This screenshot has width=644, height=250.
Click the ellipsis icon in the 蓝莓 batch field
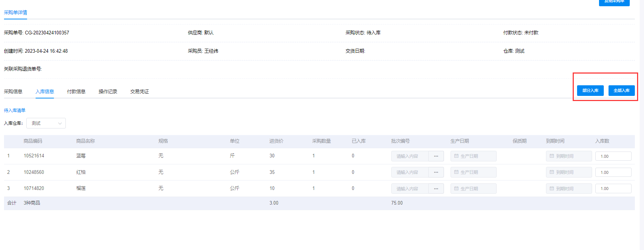pos(436,156)
